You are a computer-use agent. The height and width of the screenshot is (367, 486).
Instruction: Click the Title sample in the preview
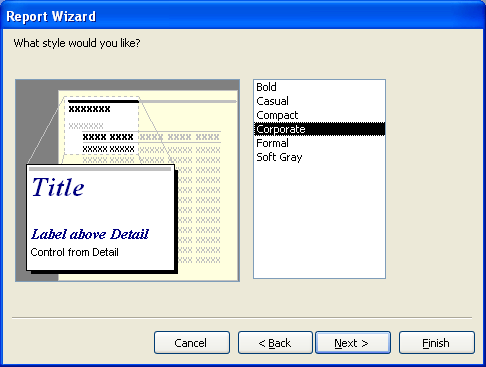58,187
